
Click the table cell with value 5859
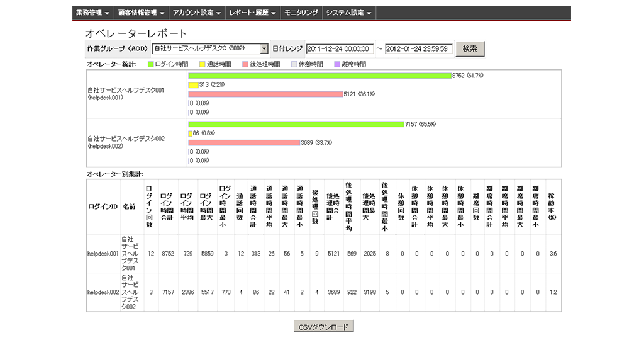208,254
